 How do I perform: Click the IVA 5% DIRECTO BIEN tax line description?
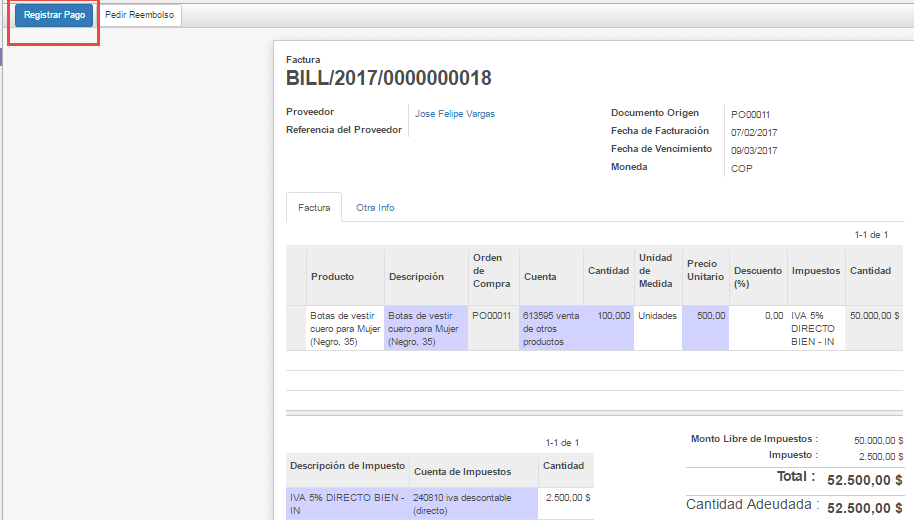pos(346,503)
